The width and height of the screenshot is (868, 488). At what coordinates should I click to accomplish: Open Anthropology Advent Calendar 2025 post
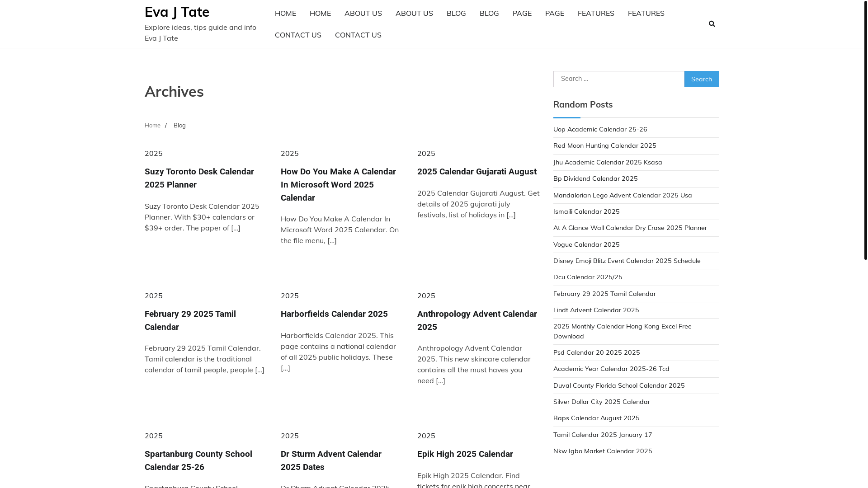coord(477,320)
